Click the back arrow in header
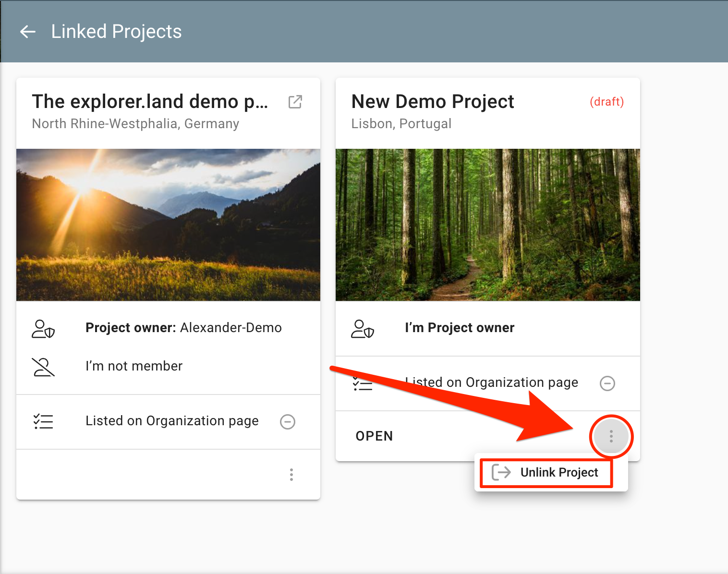 pyautogui.click(x=28, y=32)
